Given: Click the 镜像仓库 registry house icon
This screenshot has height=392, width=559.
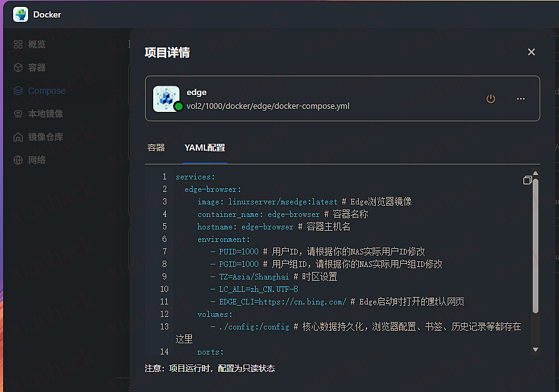Looking at the screenshot, I should click(x=18, y=137).
